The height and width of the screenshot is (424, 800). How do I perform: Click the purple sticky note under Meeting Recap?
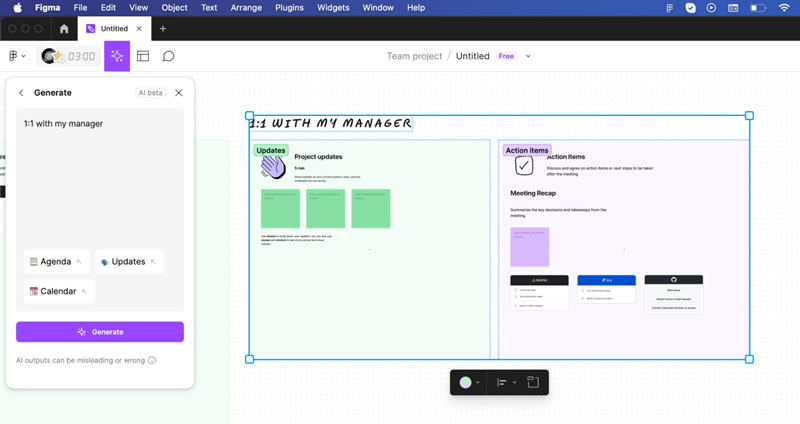pos(530,247)
